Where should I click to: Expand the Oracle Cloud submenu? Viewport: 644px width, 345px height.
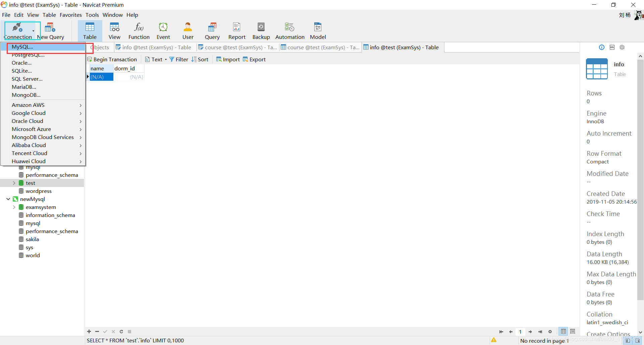pyautogui.click(x=43, y=121)
